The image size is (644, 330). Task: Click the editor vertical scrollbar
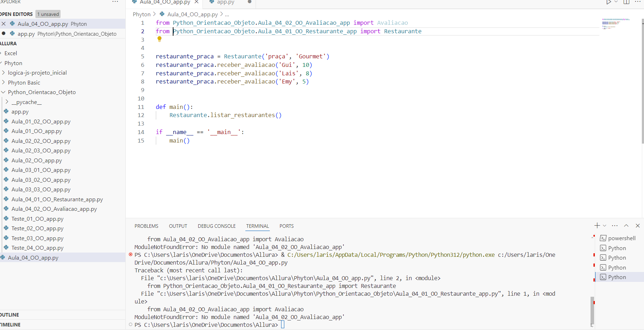(643, 81)
